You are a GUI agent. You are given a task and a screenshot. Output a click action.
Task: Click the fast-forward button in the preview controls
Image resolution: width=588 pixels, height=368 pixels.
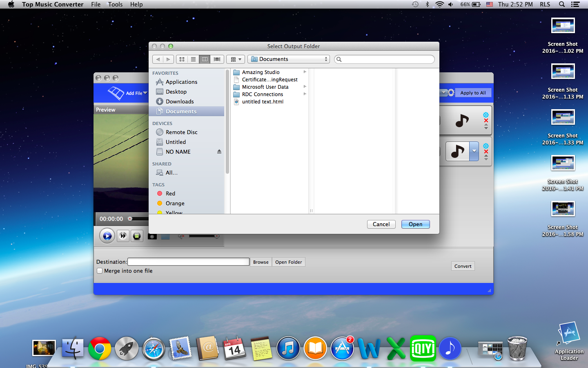pyautogui.click(x=123, y=236)
